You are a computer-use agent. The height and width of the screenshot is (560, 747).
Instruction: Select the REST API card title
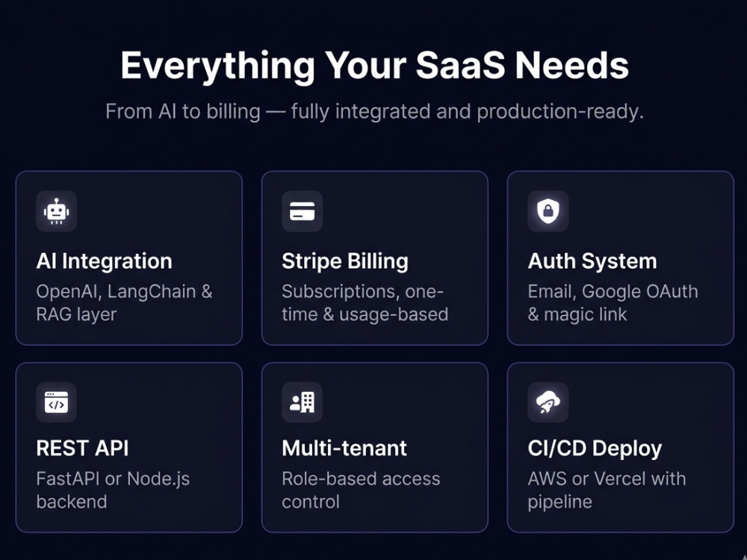pyautogui.click(x=82, y=448)
